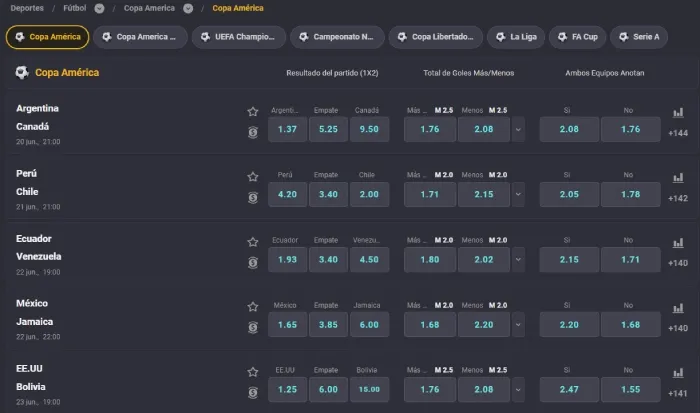The image size is (700, 413).
Task: Pick Ecuador win odds 1.93
Action: [288, 259]
